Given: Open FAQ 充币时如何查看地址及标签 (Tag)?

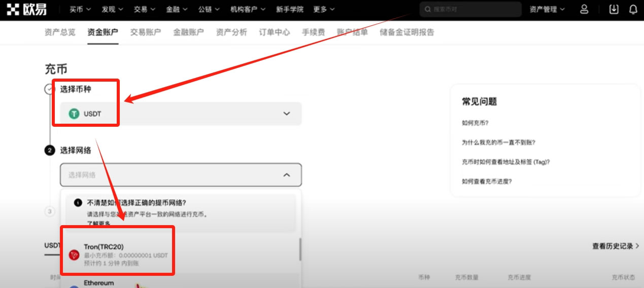Looking at the screenshot, I should click(x=506, y=162).
